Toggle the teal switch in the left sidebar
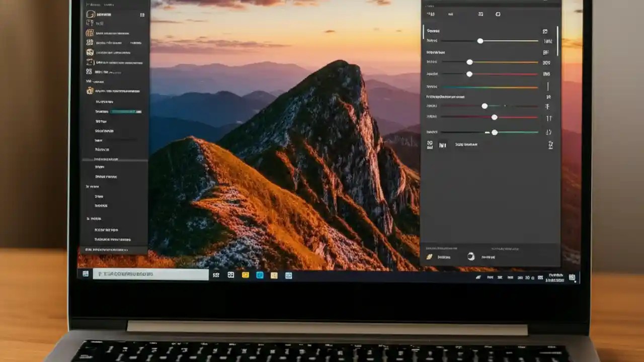Viewport: 644px width, 362px height. point(125,111)
